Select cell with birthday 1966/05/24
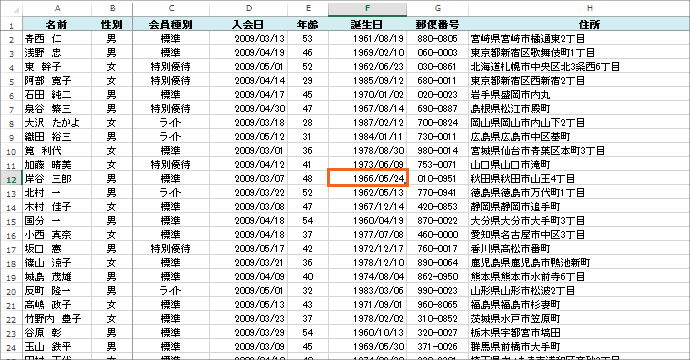690x360 pixels. (367, 179)
